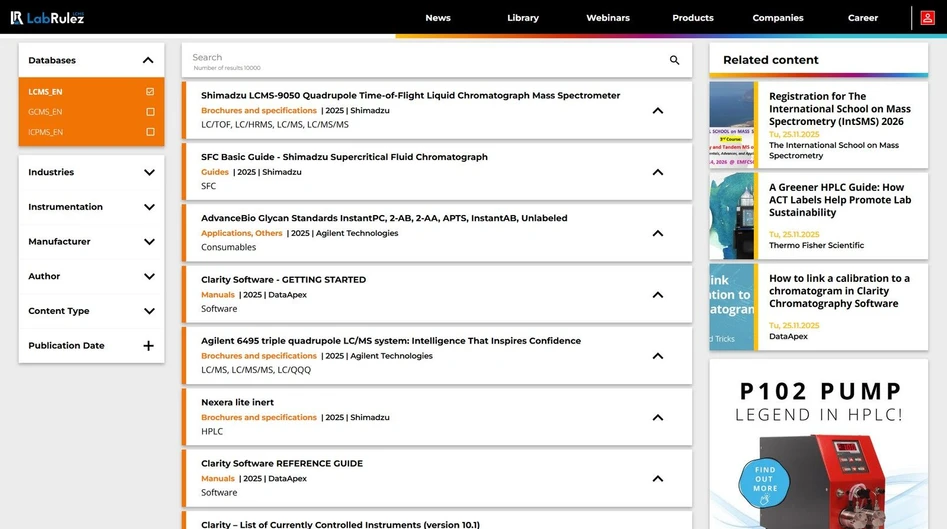Go to the Library section
This screenshot has height=529, width=947.
click(x=522, y=18)
